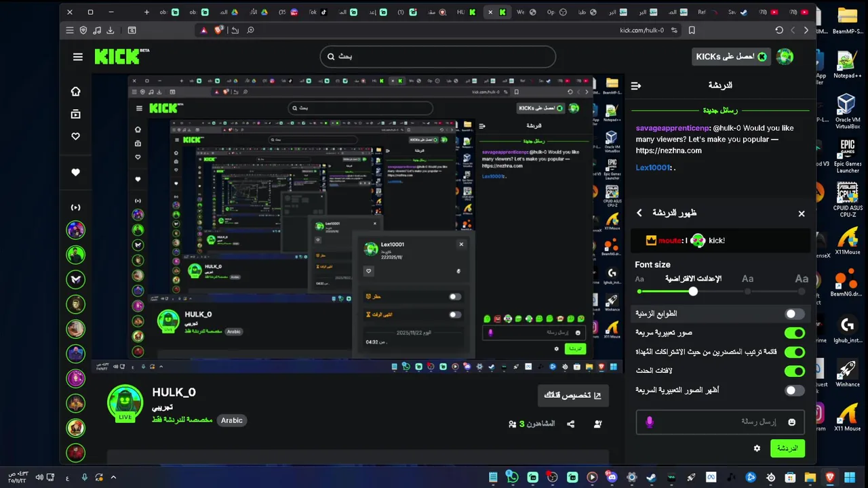Open user avatar in Kick header
Screen dimensions: 868x488
tap(785, 57)
